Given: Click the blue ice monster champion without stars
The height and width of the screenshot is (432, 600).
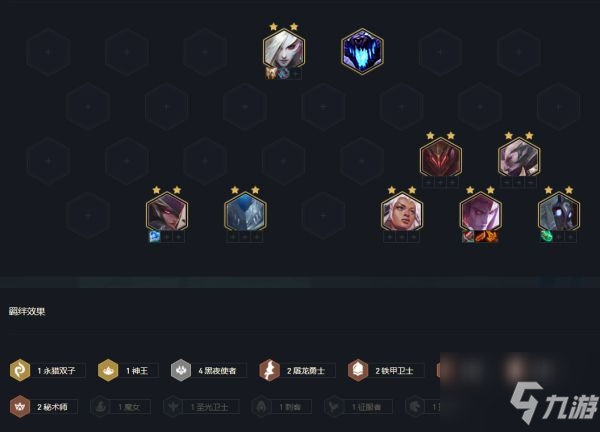Looking at the screenshot, I should click(362, 51).
